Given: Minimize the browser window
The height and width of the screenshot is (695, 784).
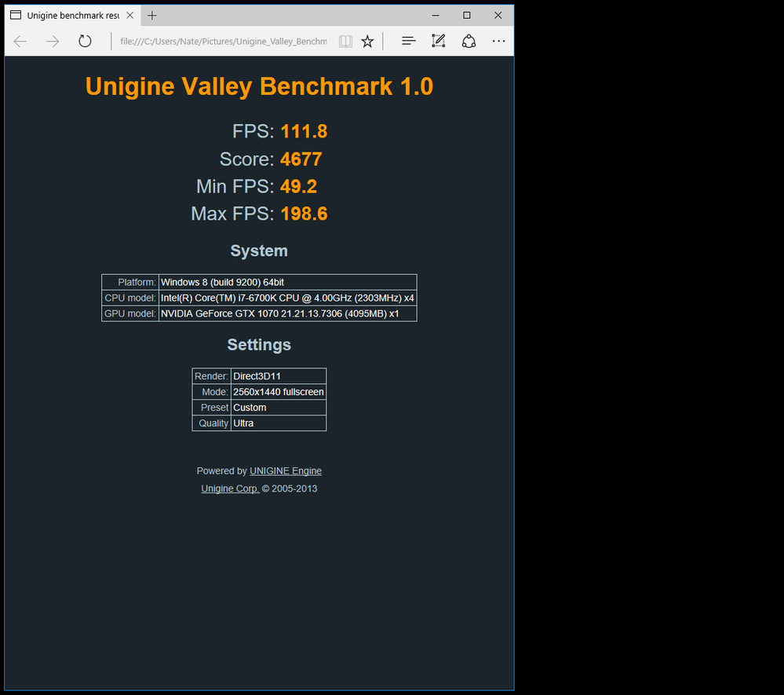Looking at the screenshot, I should [x=436, y=16].
